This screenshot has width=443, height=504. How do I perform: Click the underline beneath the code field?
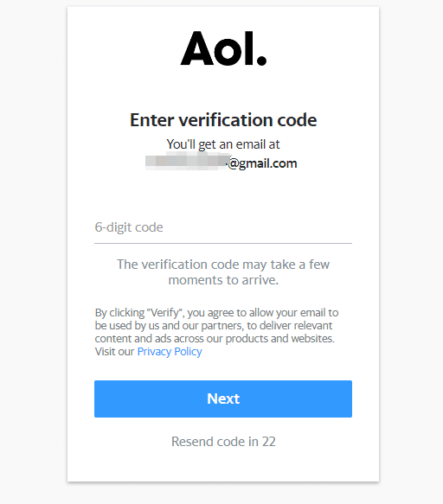(223, 243)
